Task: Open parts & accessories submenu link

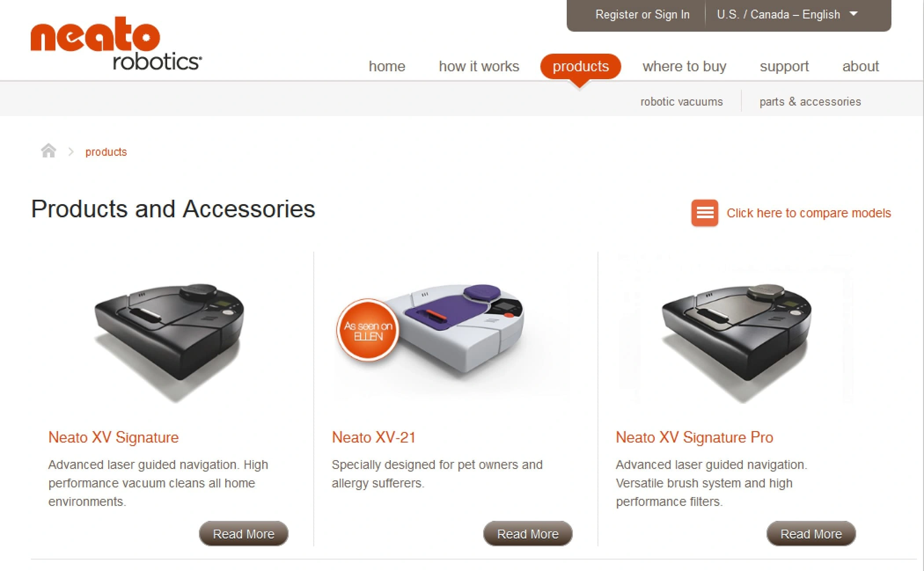Action: (x=810, y=102)
